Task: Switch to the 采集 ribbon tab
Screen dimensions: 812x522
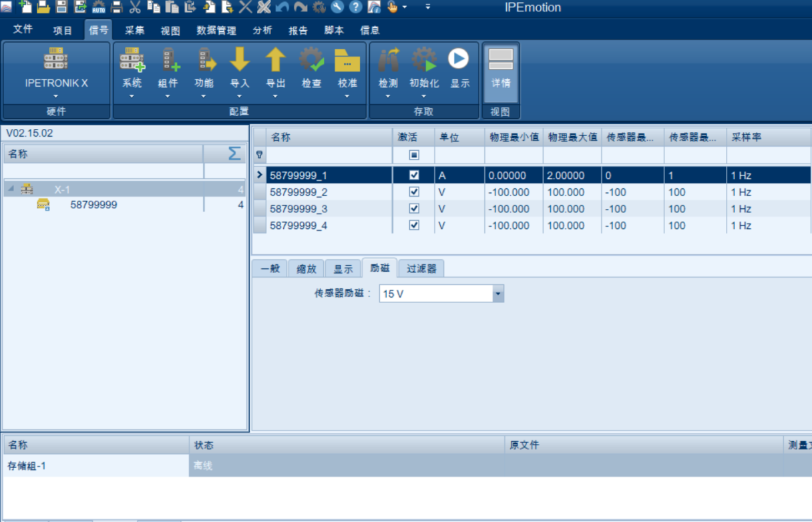Action: [134, 30]
